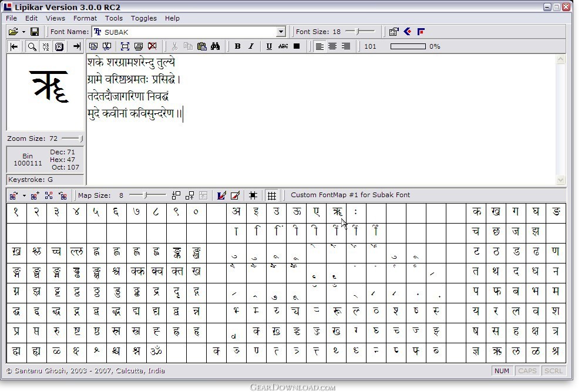Image resolution: width=585 pixels, height=392 pixels.
Task: Toggle Italic formatting
Action: click(251, 46)
